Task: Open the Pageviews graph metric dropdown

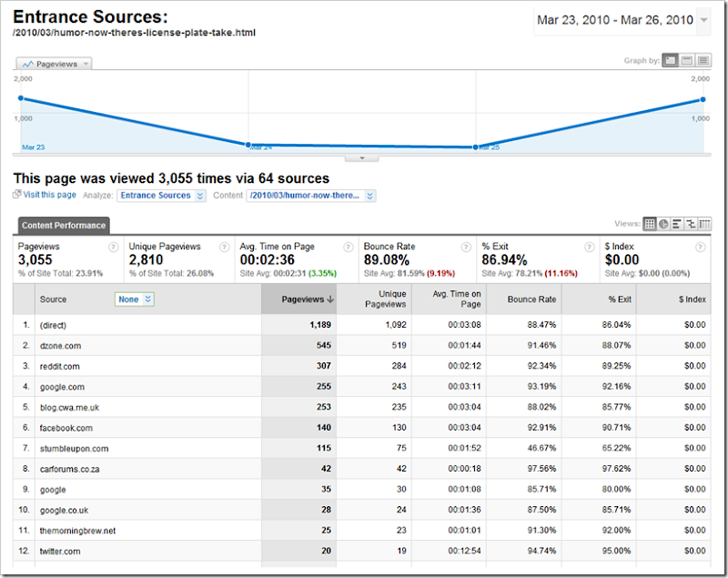Action: (55, 64)
